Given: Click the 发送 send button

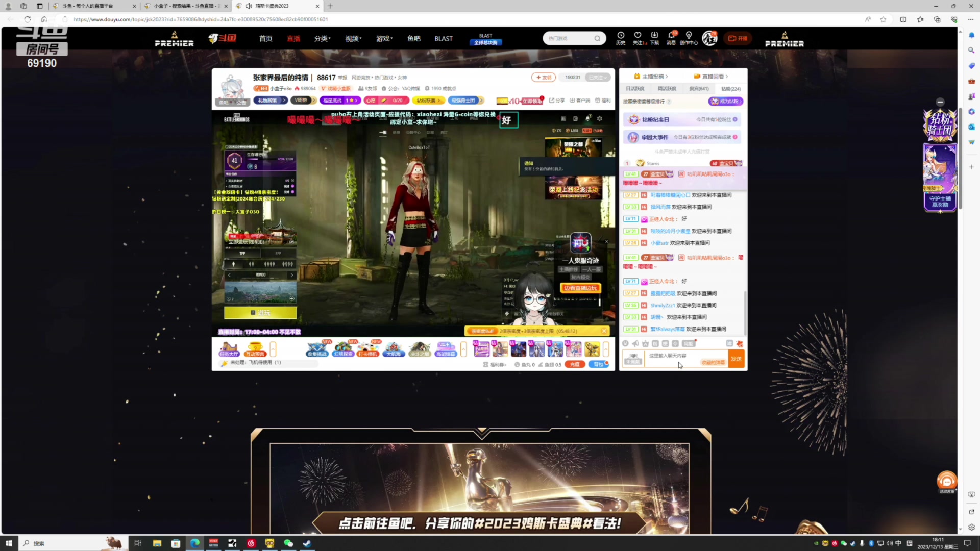Looking at the screenshot, I should [736, 359].
